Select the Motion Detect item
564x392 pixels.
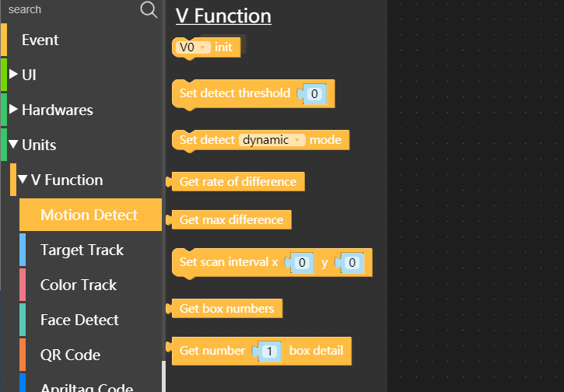click(x=91, y=215)
